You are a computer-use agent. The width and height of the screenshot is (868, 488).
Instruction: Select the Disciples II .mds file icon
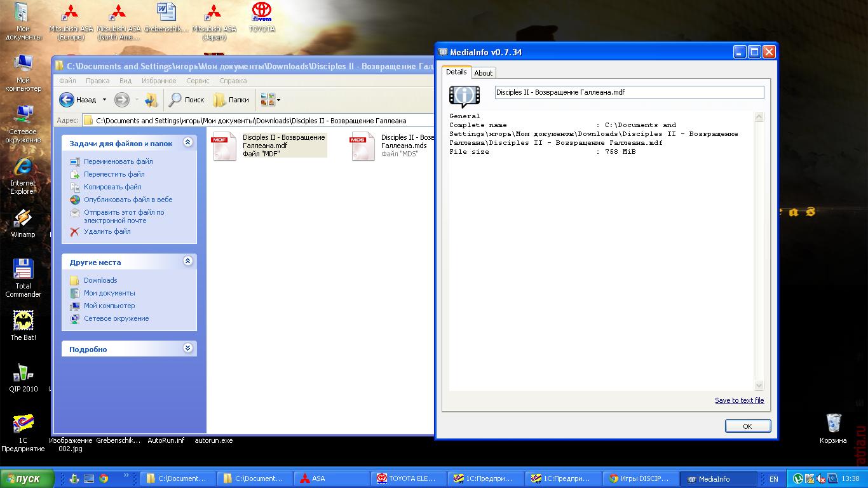(363, 146)
